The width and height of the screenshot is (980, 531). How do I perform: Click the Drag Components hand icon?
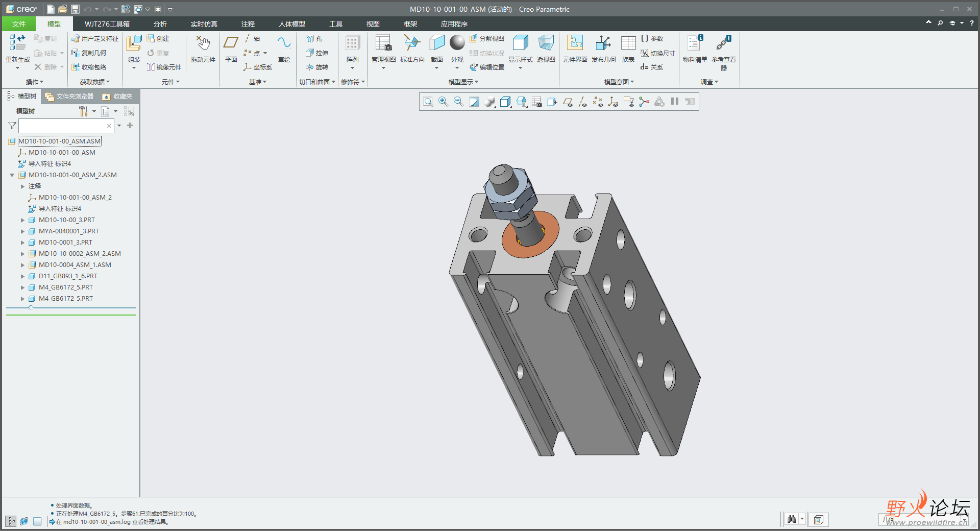coord(203,43)
